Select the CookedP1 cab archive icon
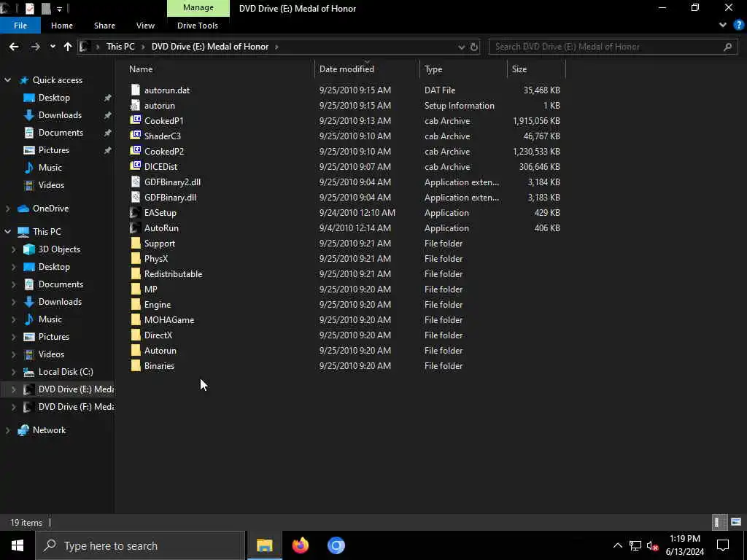This screenshot has height=560, width=747. [x=136, y=120]
